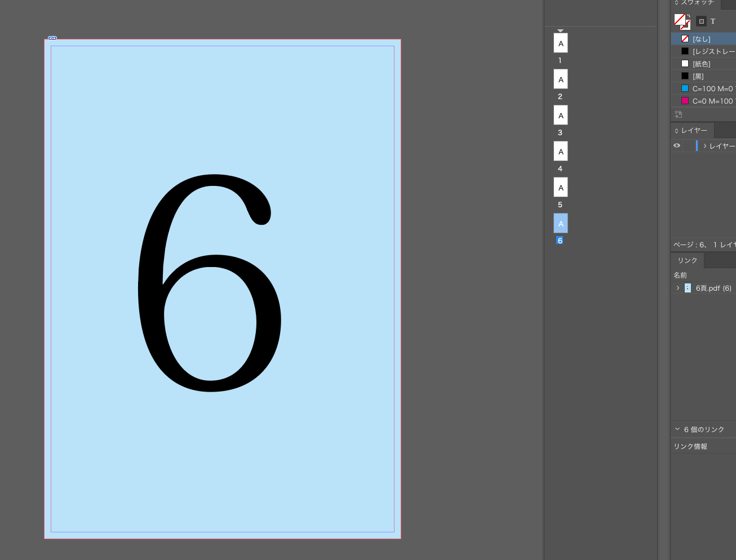Screen dimensions: 736x560
Task: Click the link badge on the placed PDF frame
Action: tap(52, 39)
